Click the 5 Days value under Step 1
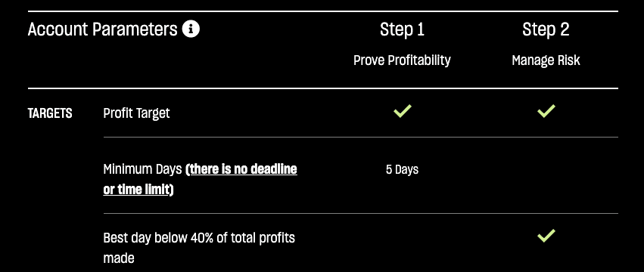644x272 pixels. [x=402, y=169]
